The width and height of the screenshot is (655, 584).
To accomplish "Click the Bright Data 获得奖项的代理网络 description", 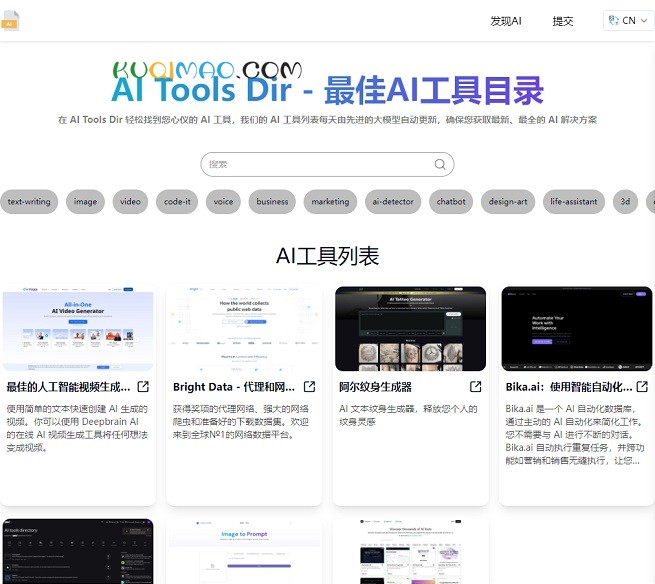I will (x=241, y=421).
